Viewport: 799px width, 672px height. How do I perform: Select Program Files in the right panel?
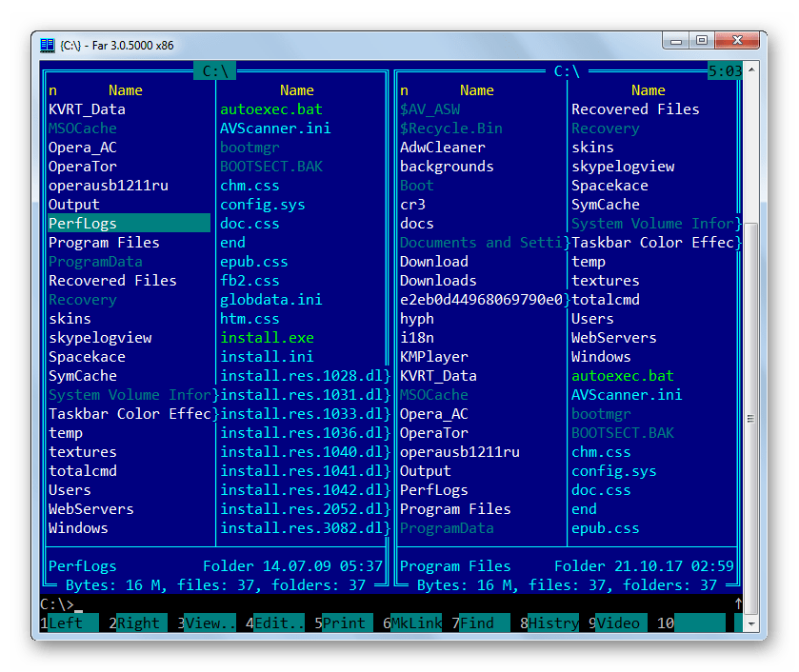tap(455, 509)
